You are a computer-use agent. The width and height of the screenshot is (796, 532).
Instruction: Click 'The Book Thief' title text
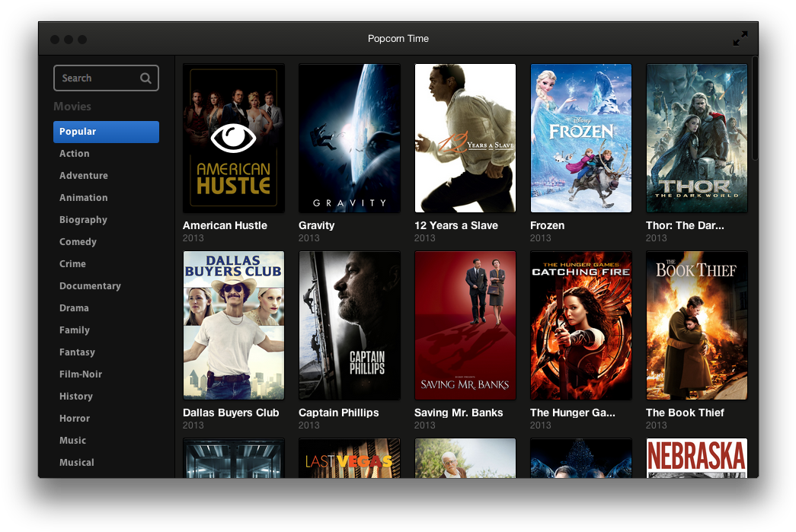(685, 413)
